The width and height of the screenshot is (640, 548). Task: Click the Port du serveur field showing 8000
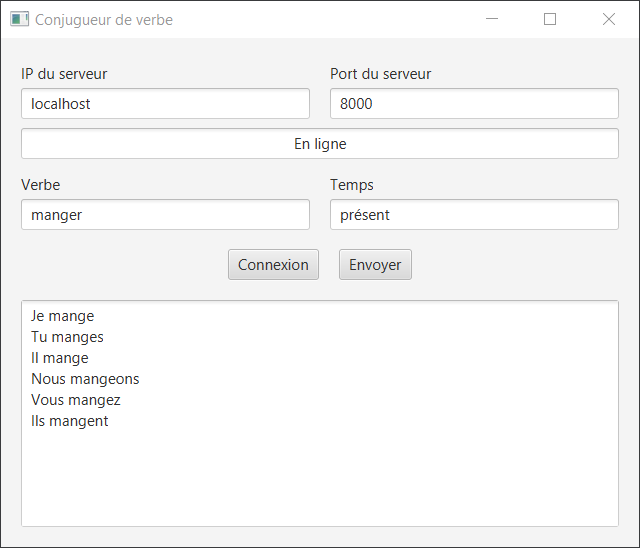click(x=474, y=104)
